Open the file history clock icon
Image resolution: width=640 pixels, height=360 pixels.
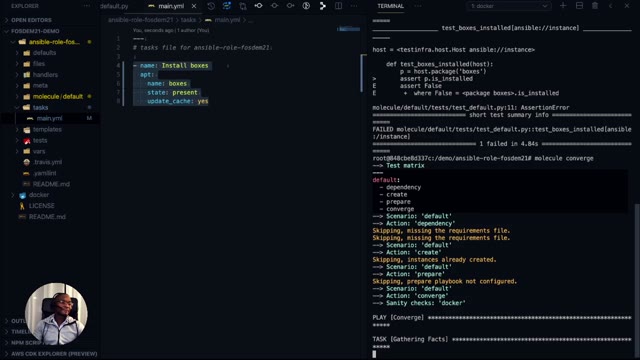211,6
